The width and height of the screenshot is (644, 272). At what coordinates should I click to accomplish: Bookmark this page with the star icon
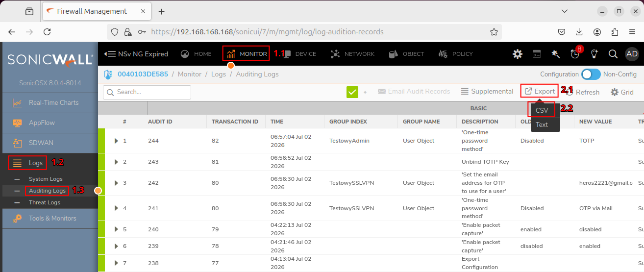(x=494, y=32)
